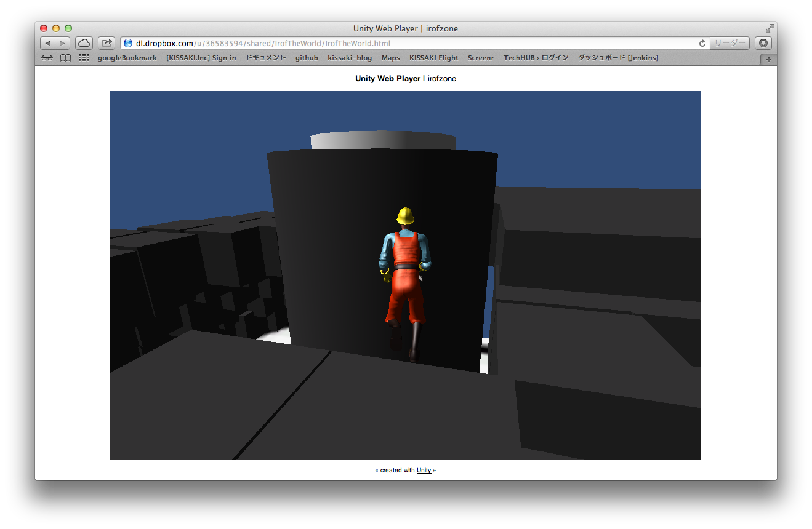Open the Screenr bookmark
This screenshot has height=529, width=812.
tap(481, 58)
